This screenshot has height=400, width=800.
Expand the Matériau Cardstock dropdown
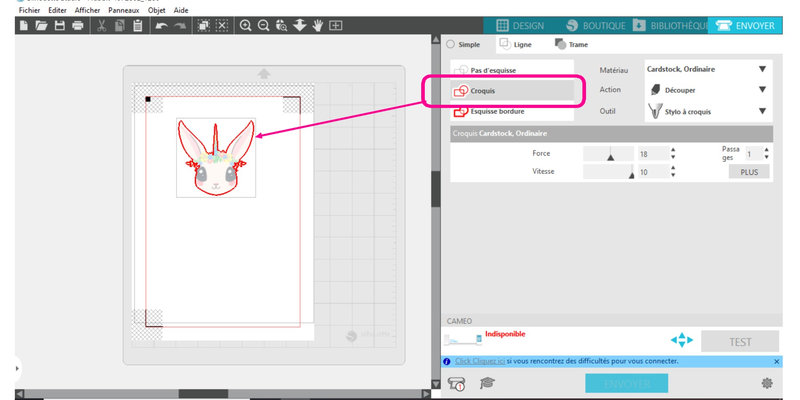click(762, 69)
